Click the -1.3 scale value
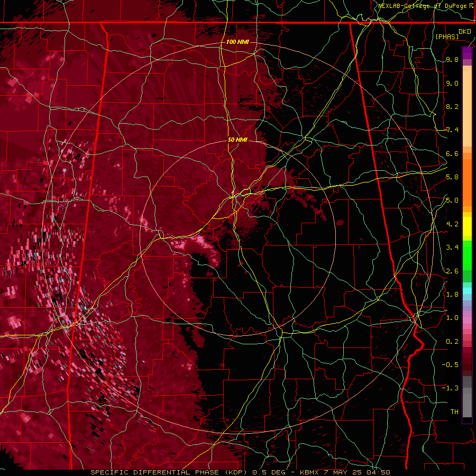The height and width of the screenshot is (476, 476). tap(450, 388)
